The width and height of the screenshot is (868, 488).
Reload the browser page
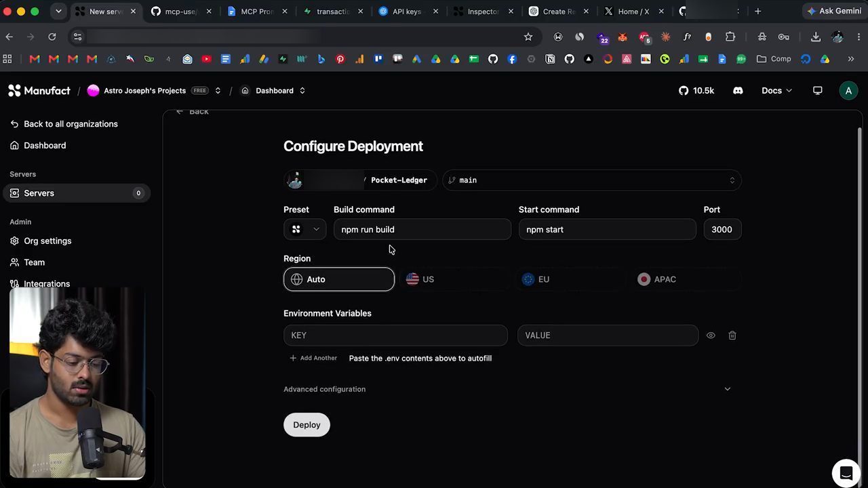click(x=52, y=37)
